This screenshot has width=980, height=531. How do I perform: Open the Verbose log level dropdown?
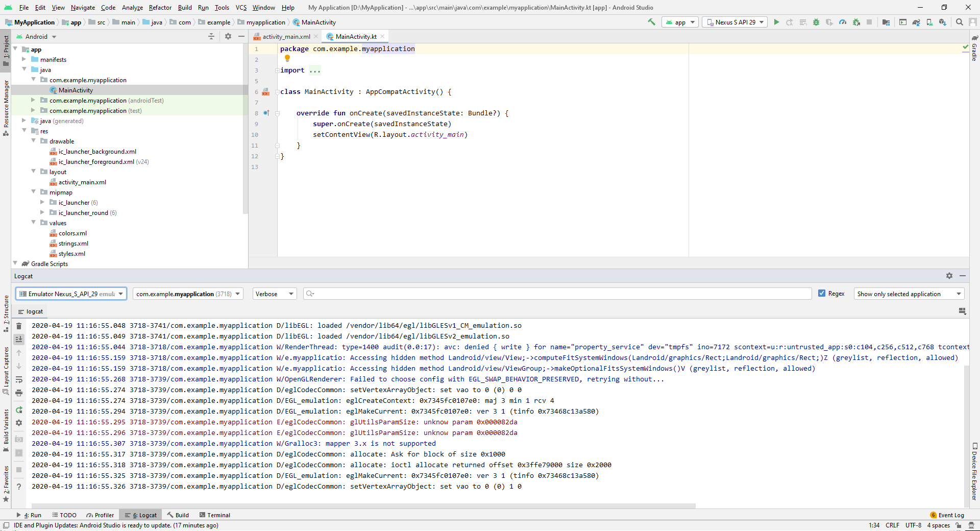click(x=275, y=294)
